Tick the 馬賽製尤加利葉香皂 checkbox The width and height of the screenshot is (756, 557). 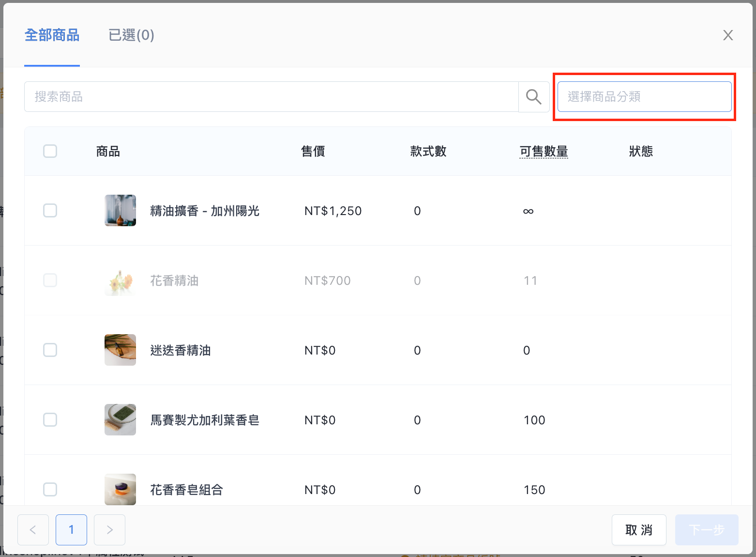point(50,420)
